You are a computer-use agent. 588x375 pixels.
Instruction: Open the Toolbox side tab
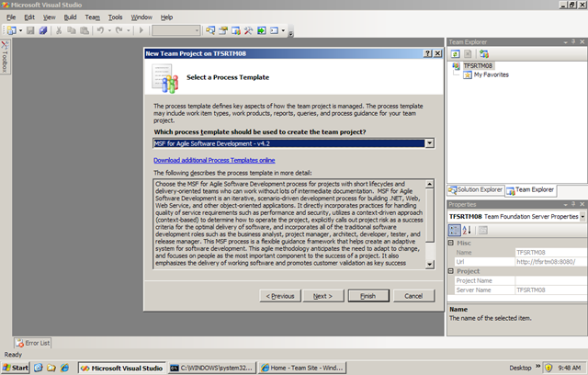pos(5,57)
